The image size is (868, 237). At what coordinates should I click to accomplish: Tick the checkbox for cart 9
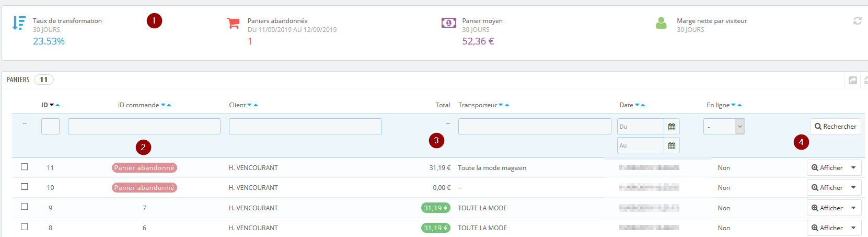[24, 207]
